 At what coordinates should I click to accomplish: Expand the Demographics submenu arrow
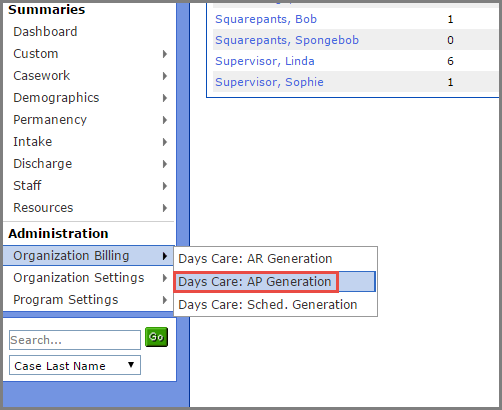tap(165, 98)
